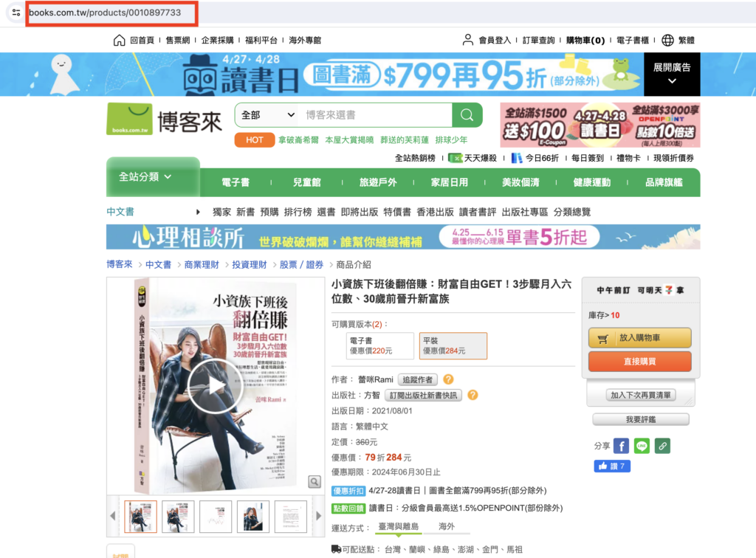The width and height of the screenshot is (756, 558).
Task: Select the 平裝 version option
Action: tap(453, 345)
